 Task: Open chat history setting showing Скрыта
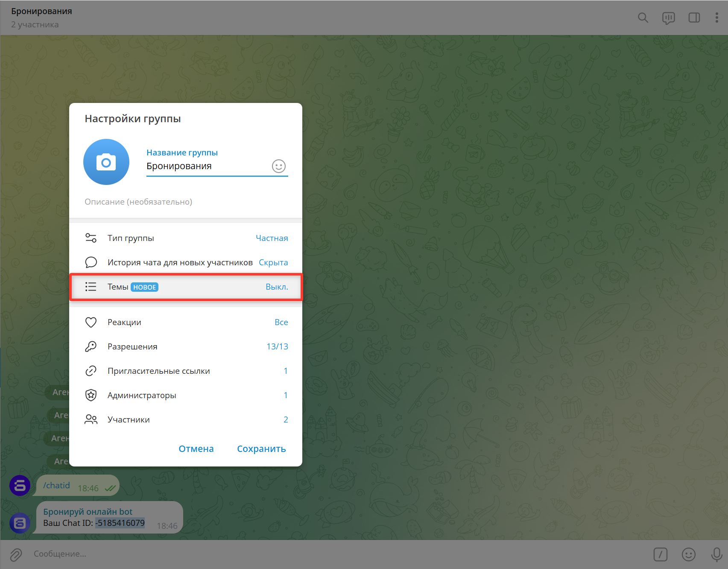pyautogui.click(x=186, y=262)
